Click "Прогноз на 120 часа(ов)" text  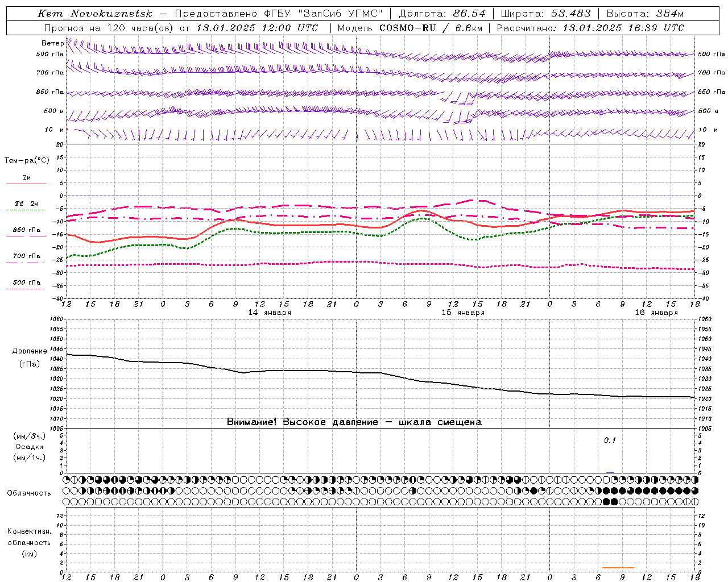109,28
